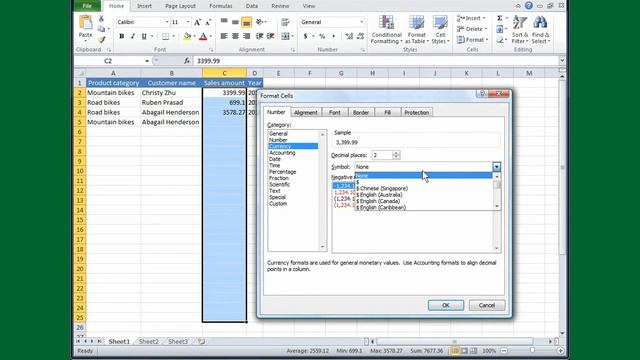Click the zoom slider in status bar

click(x=532, y=351)
